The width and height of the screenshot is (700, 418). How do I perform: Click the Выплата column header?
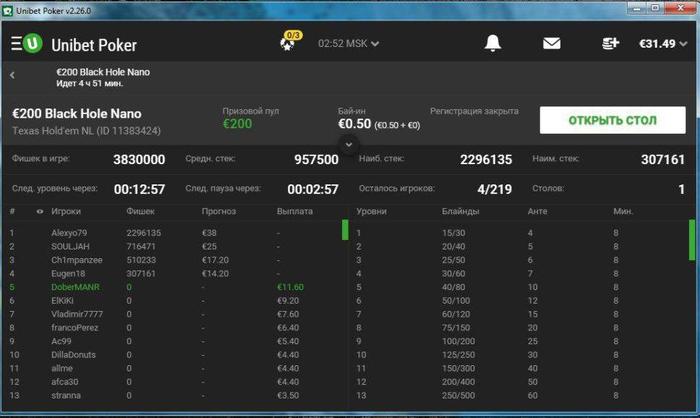pos(295,212)
